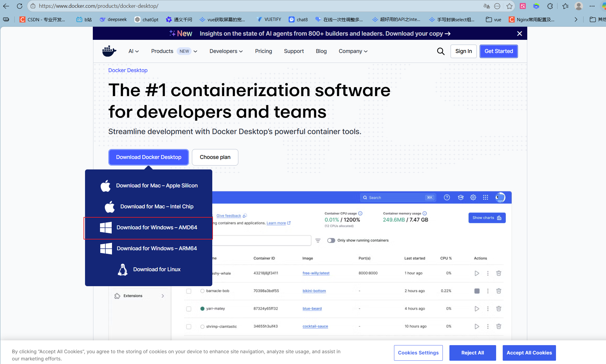The width and height of the screenshot is (606, 364).
Task: Click the info icon next to Container CPU usage
Action: [x=360, y=213]
